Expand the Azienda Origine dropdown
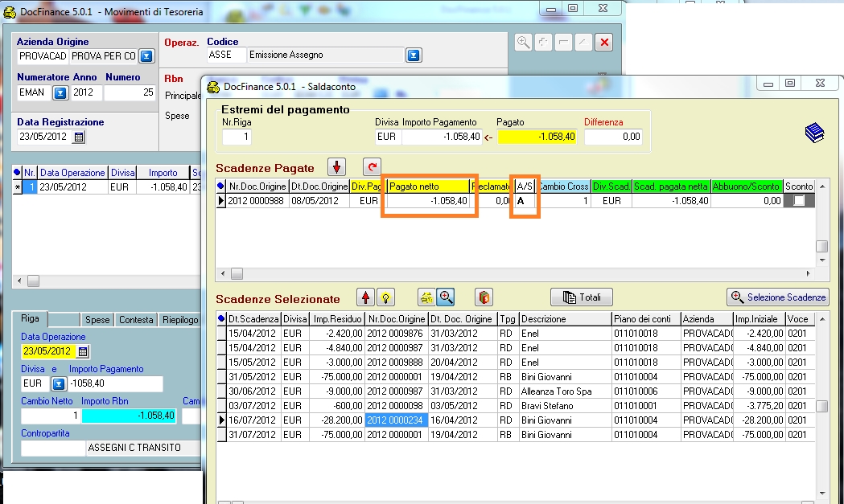This screenshot has height=504, width=844. pyautogui.click(x=146, y=56)
